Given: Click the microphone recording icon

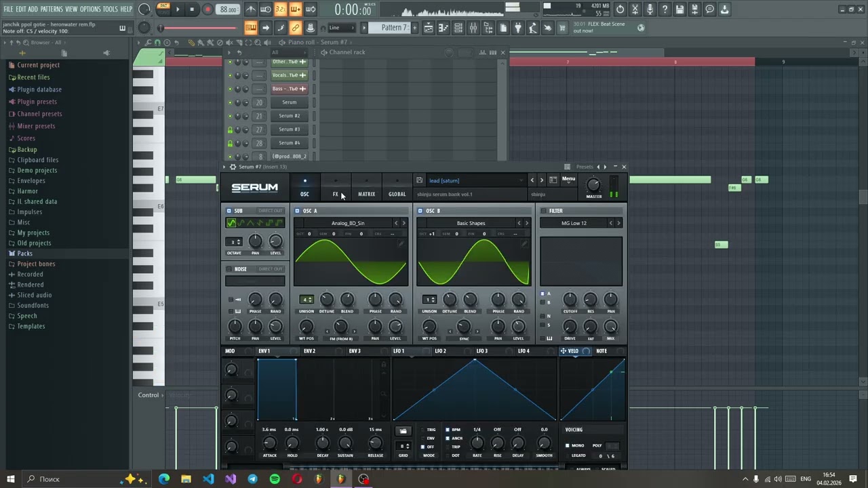Looking at the screenshot, I should point(650,9).
